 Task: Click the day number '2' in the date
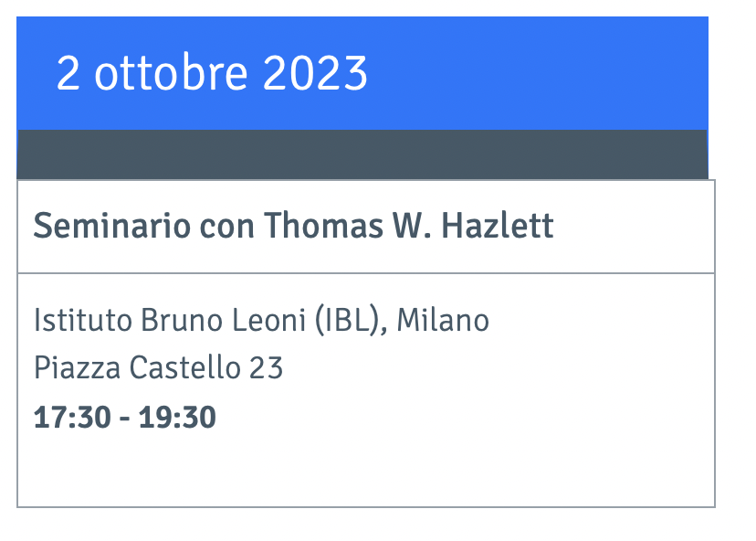(68, 73)
